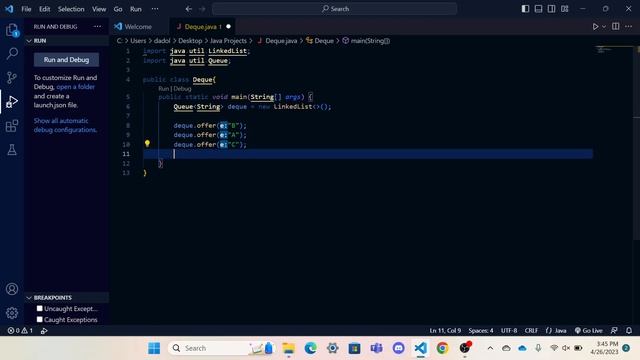Open the View menu
This screenshot has width=640, height=360.
click(x=99, y=9)
